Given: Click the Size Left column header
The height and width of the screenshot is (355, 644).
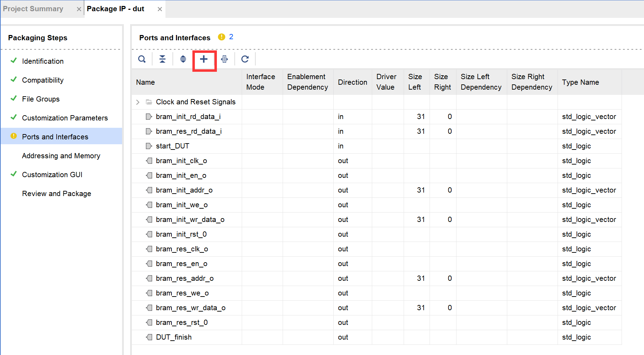Looking at the screenshot, I should (417, 82).
